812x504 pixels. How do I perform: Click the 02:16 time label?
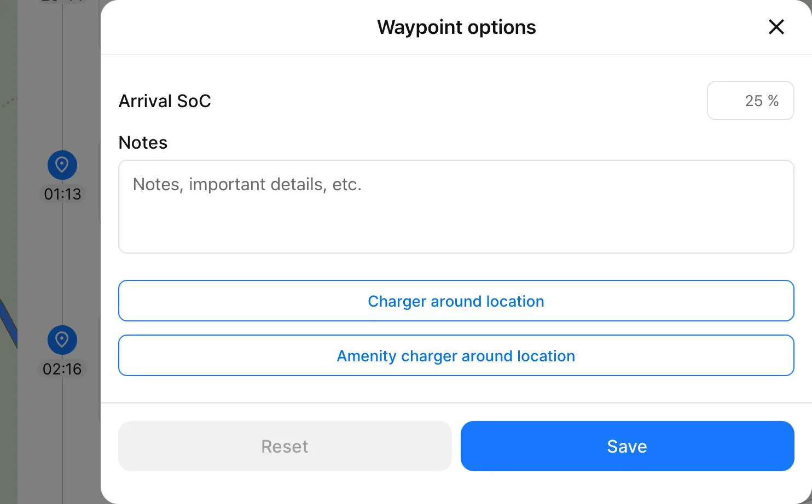coord(62,369)
